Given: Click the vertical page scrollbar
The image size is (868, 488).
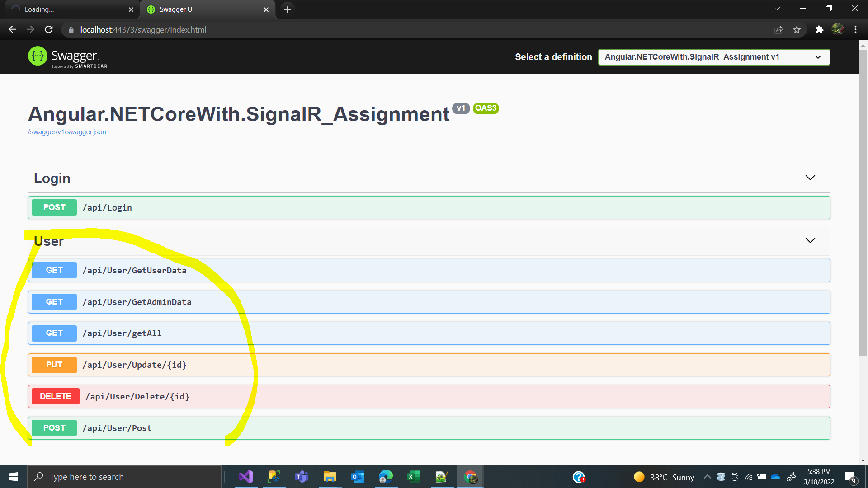Looking at the screenshot, I should click(863, 203).
